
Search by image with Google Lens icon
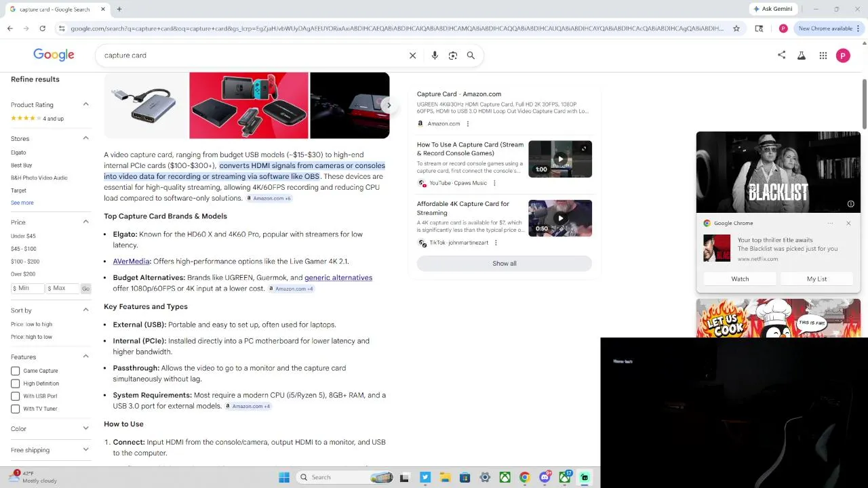point(453,56)
